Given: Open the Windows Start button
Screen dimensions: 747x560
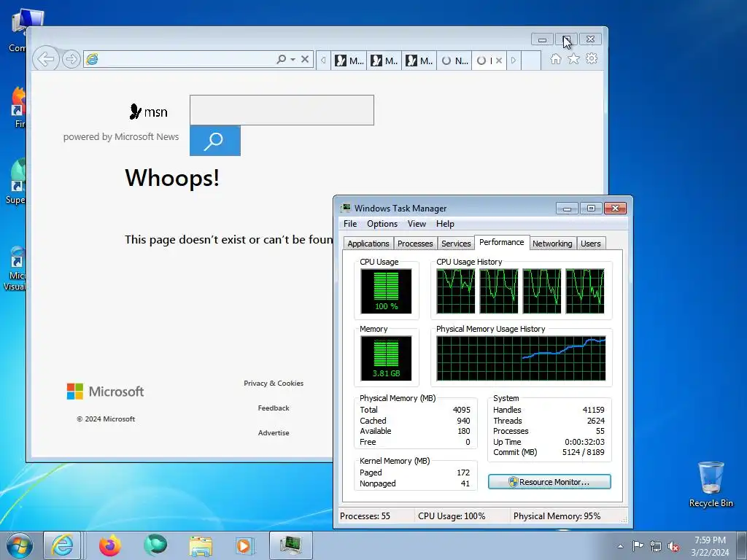Looking at the screenshot, I should 20,545.
